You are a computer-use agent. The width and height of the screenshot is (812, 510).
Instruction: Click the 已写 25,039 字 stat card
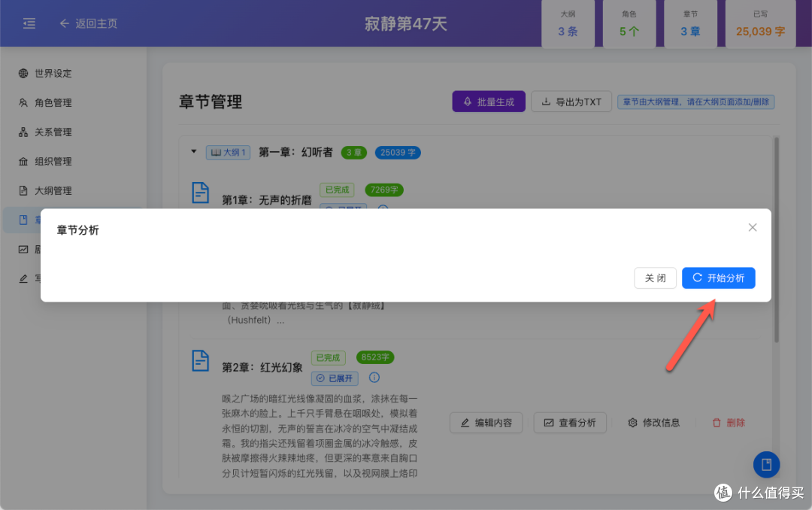pyautogui.click(x=760, y=24)
